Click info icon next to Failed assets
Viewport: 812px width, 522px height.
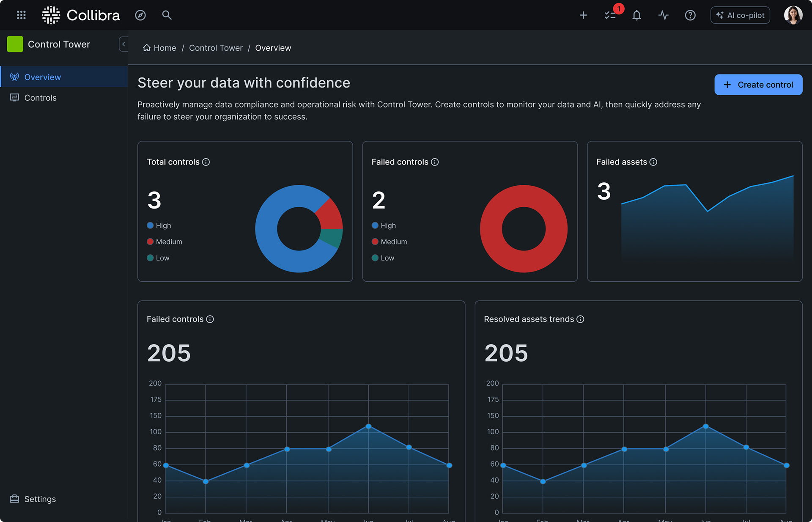(x=653, y=162)
